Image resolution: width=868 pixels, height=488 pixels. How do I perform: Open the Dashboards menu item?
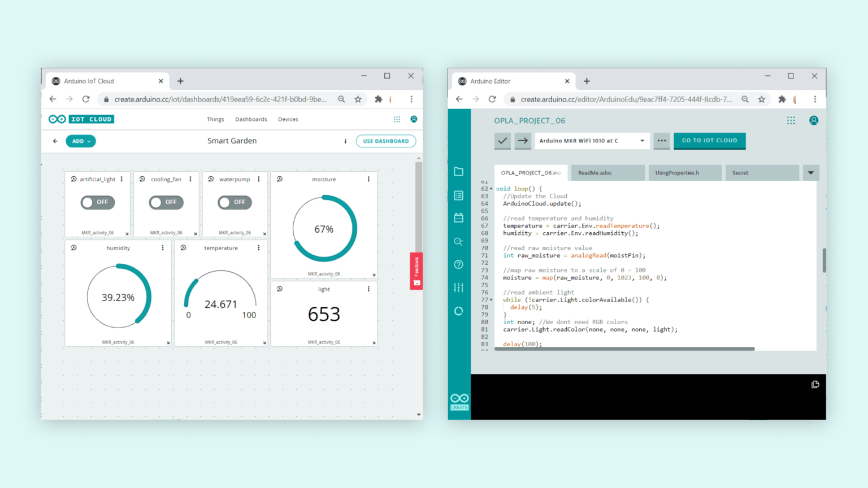click(251, 119)
